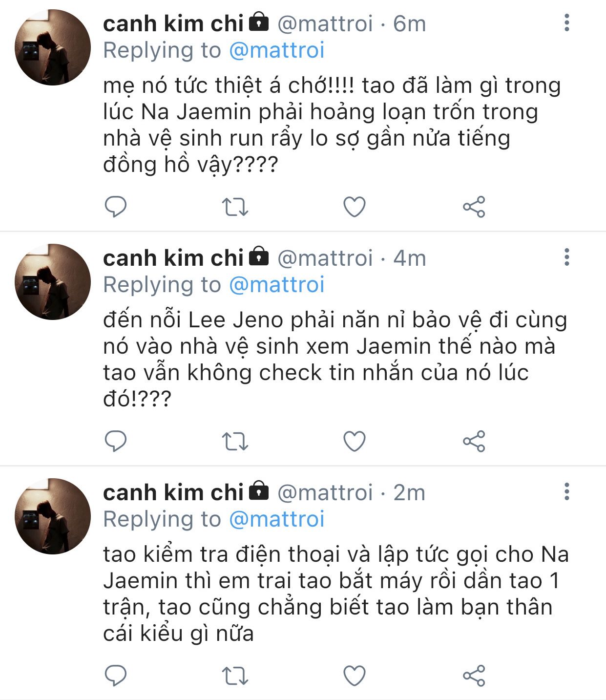Screen dimensions: 606x700
Task: Share the tweet posted 6m ago
Action: point(474,207)
